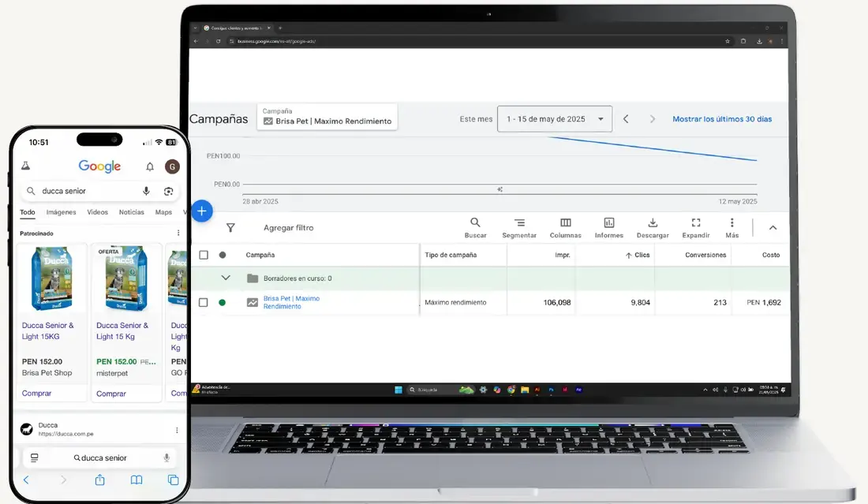Open bookmarks book icon on phone

click(x=137, y=480)
